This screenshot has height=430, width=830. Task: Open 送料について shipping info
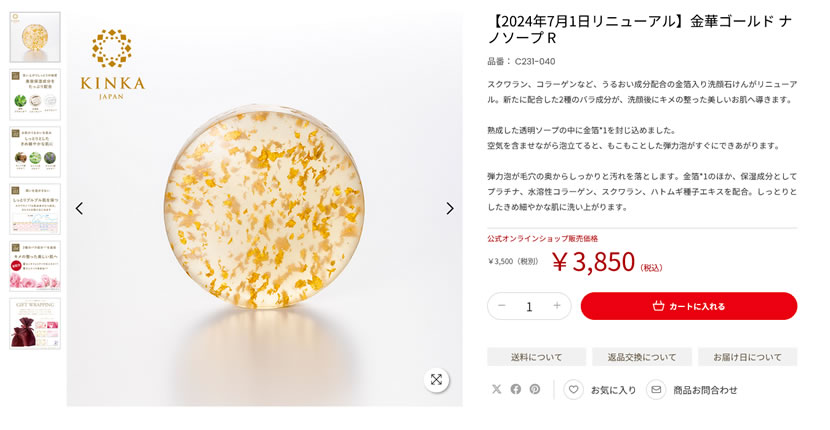(536, 357)
